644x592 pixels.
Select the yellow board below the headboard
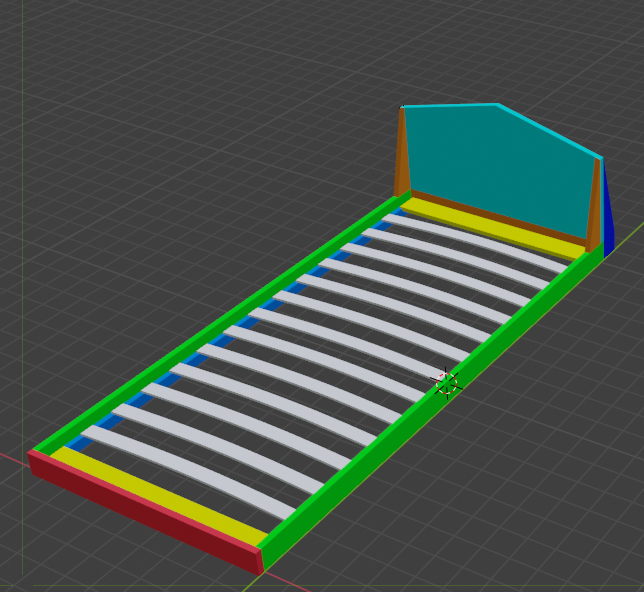tap(490, 224)
